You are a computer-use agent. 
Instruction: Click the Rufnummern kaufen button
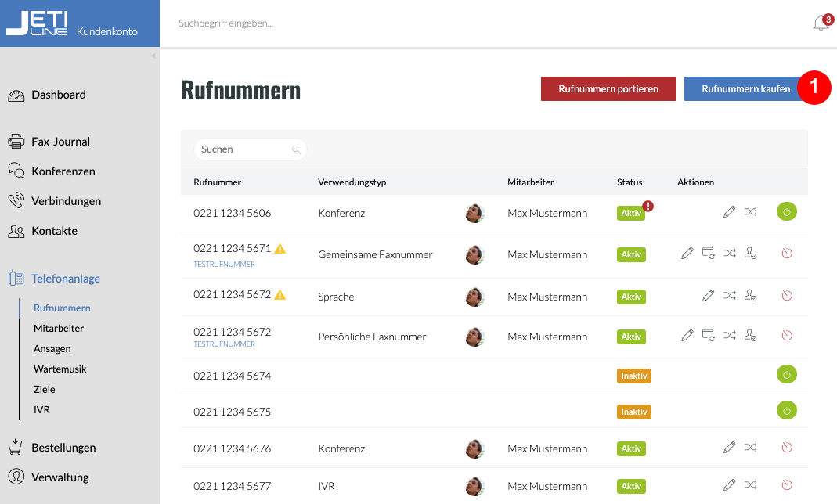coord(745,89)
